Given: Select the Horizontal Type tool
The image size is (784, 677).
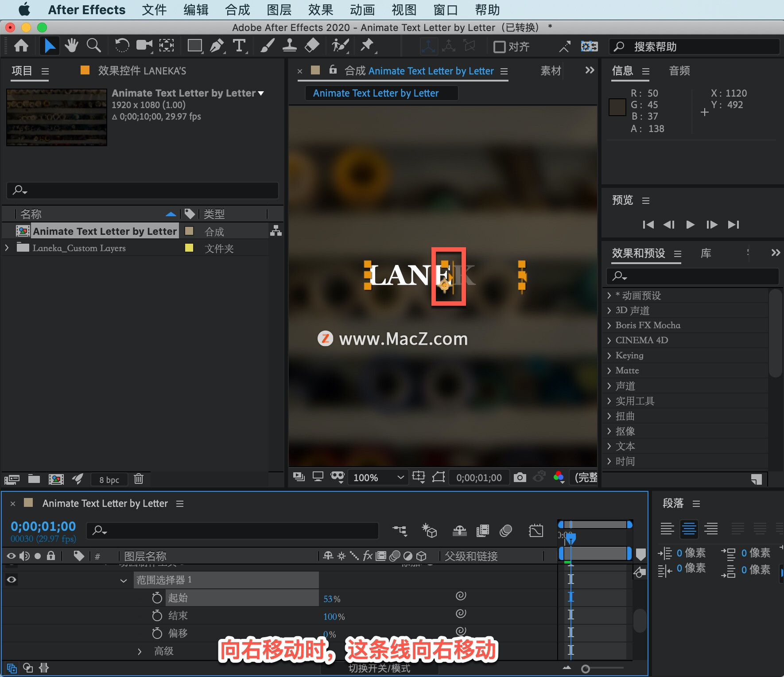Looking at the screenshot, I should (239, 46).
